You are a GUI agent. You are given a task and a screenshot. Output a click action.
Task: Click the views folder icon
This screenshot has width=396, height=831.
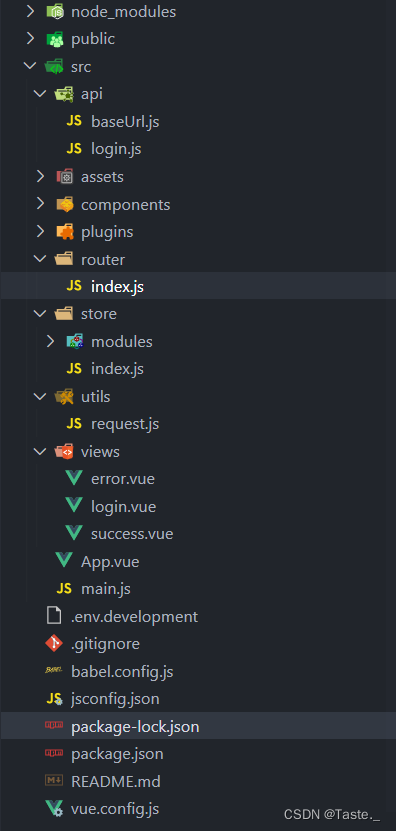[64, 452]
